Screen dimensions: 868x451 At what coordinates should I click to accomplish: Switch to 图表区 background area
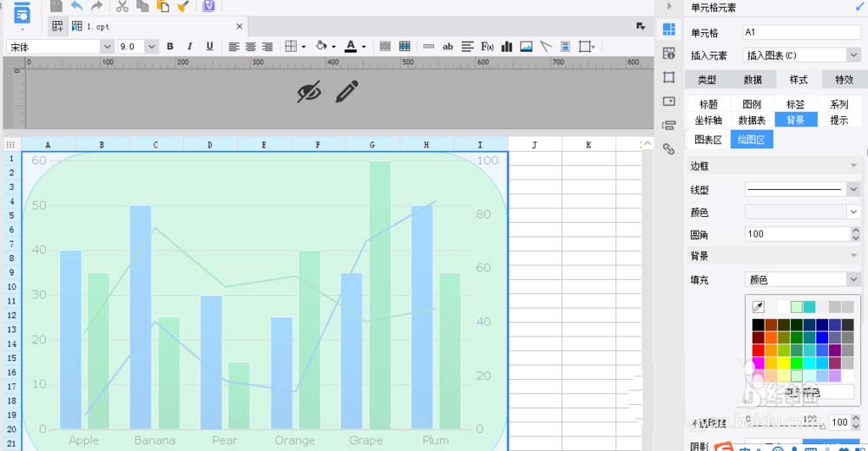[708, 140]
